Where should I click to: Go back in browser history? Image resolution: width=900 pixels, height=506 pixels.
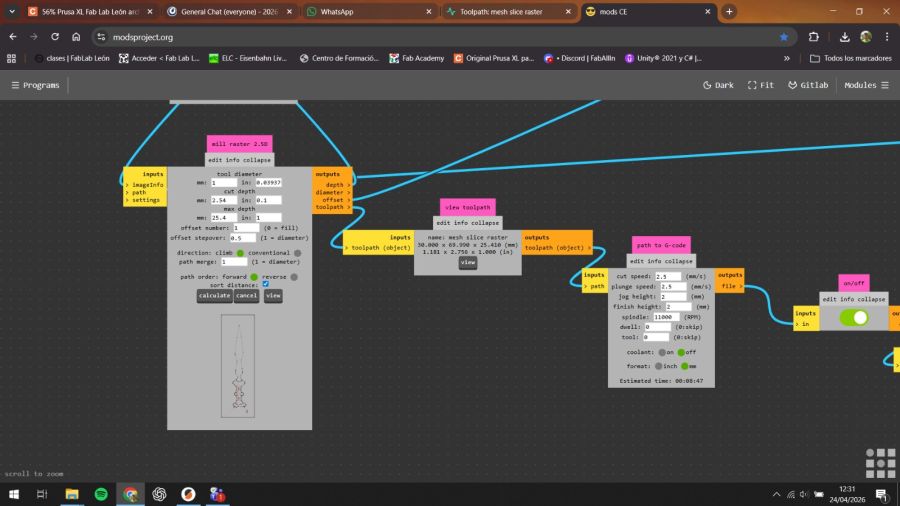[13, 37]
